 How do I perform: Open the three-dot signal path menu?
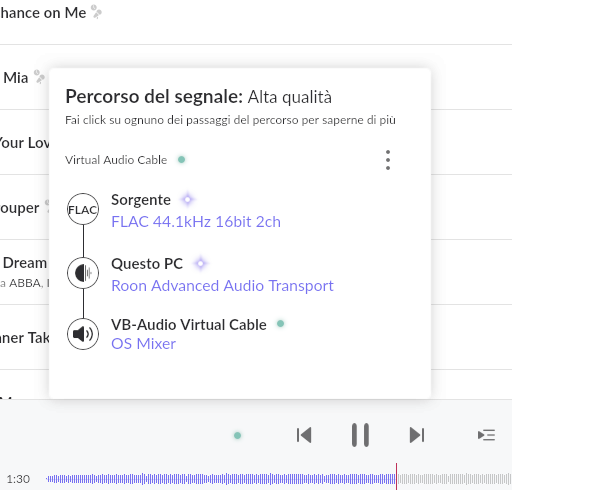pyautogui.click(x=388, y=160)
